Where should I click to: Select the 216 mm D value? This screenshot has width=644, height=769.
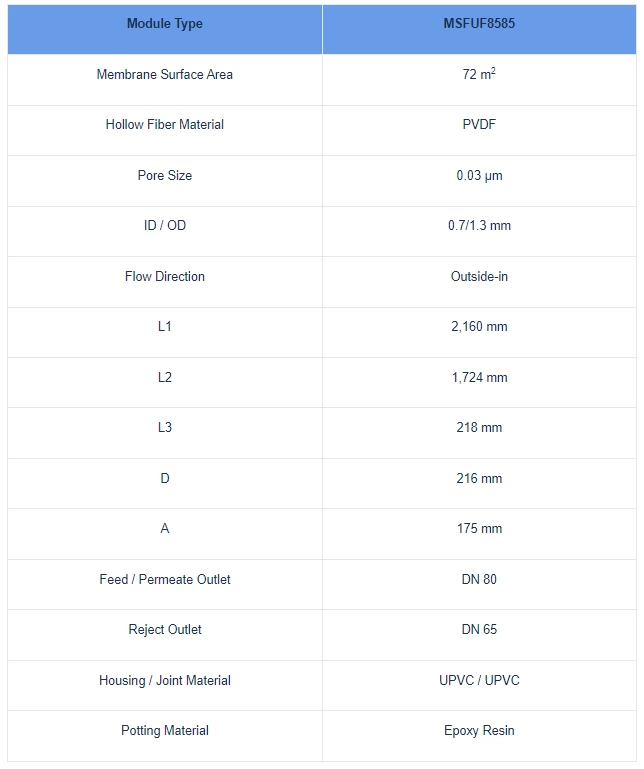(479, 479)
